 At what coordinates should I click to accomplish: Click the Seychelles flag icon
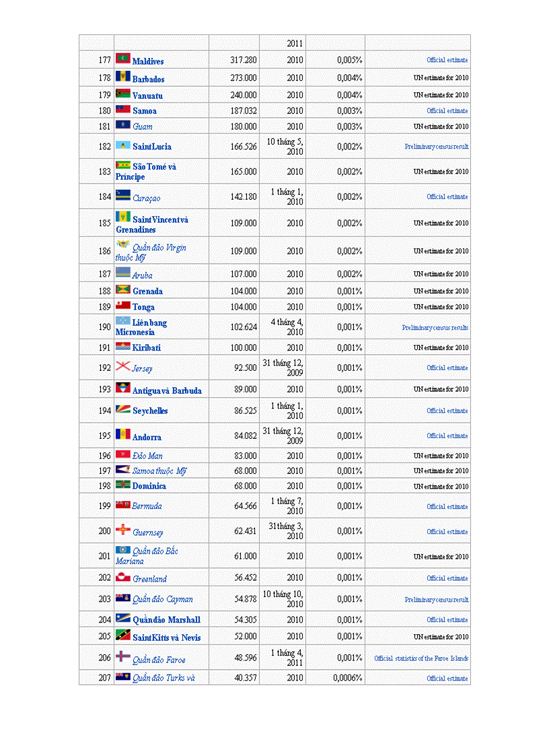[x=123, y=409]
